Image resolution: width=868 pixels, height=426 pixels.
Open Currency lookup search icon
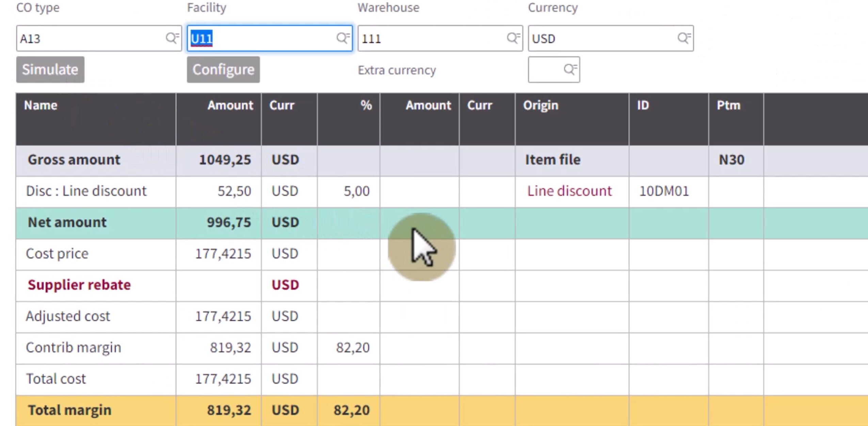(x=684, y=38)
